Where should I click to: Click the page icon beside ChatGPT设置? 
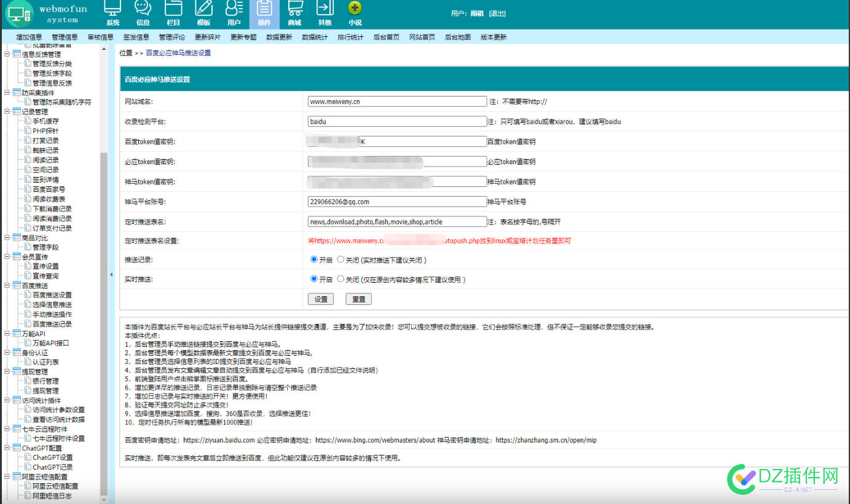pyautogui.click(x=28, y=457)
